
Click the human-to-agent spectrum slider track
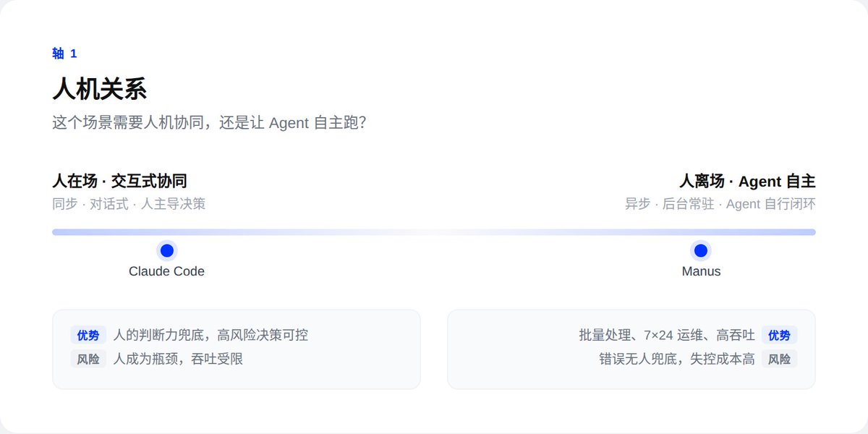[x=434, y=232]
